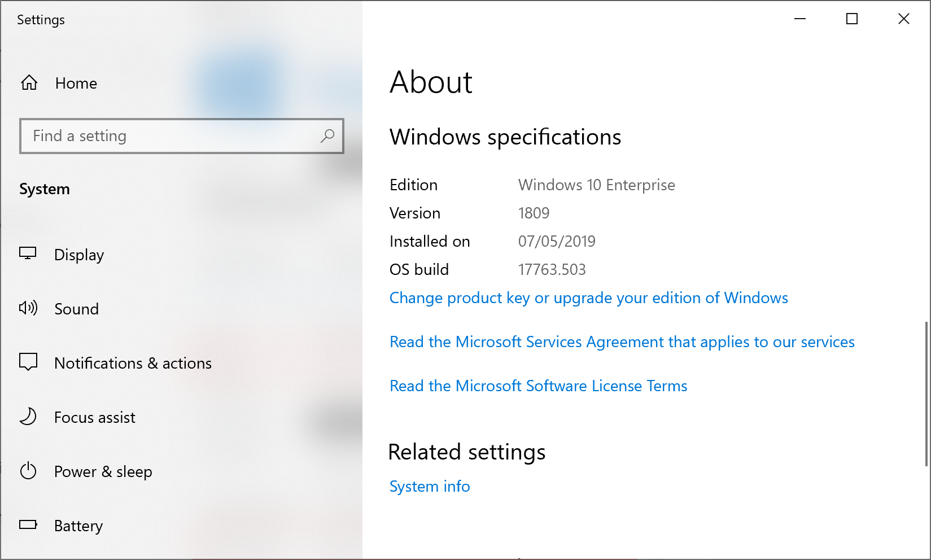Click the Focus assist moon icon
931x560 pixels.
[x=28, y=417]
